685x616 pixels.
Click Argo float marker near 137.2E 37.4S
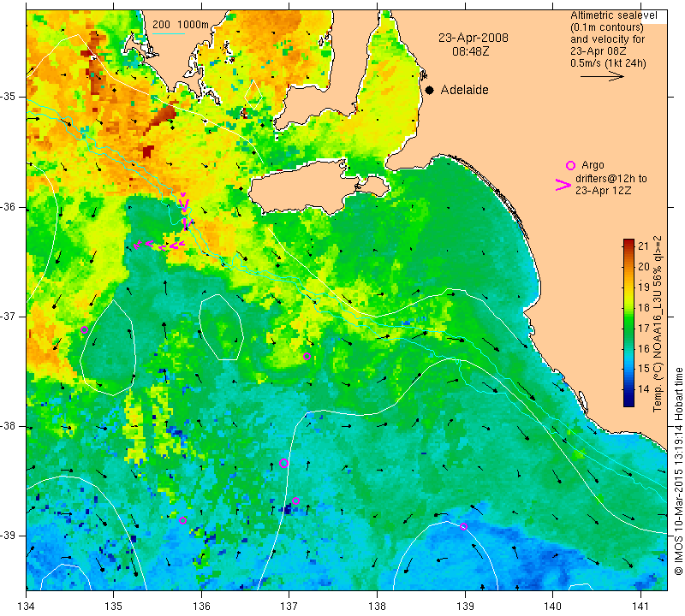tap(307, 356)
